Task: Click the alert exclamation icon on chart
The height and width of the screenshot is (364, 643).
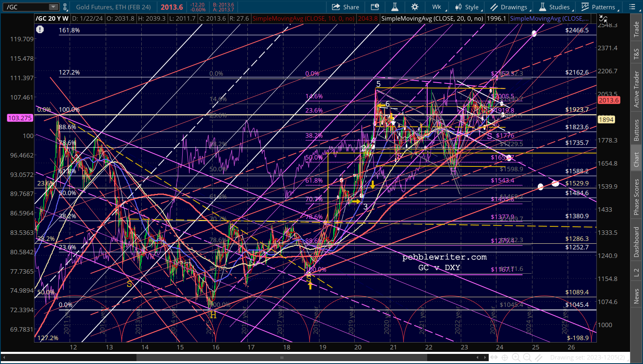Action: coord(40,29)
